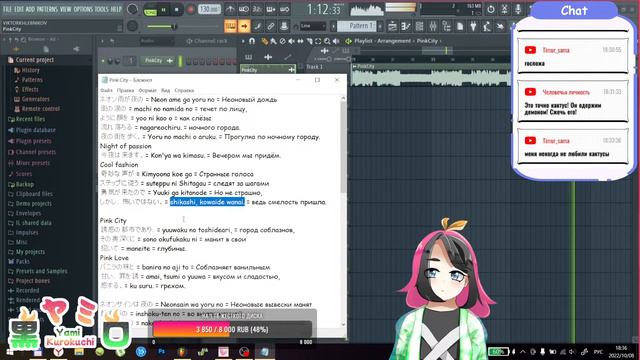This screenshot has height=360, width=640.
Task: Click the PinkCity channel button in Channel rack
Action: (x=158, y=60)
